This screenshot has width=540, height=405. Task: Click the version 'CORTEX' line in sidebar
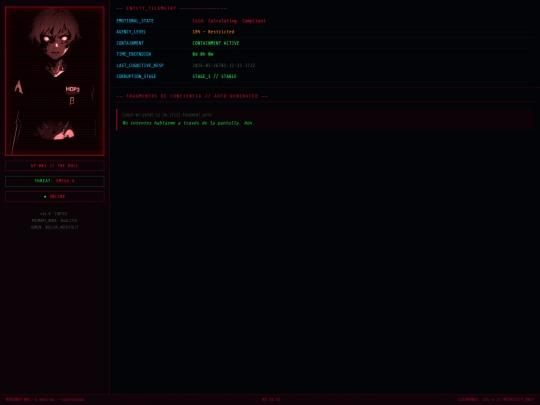55,214
